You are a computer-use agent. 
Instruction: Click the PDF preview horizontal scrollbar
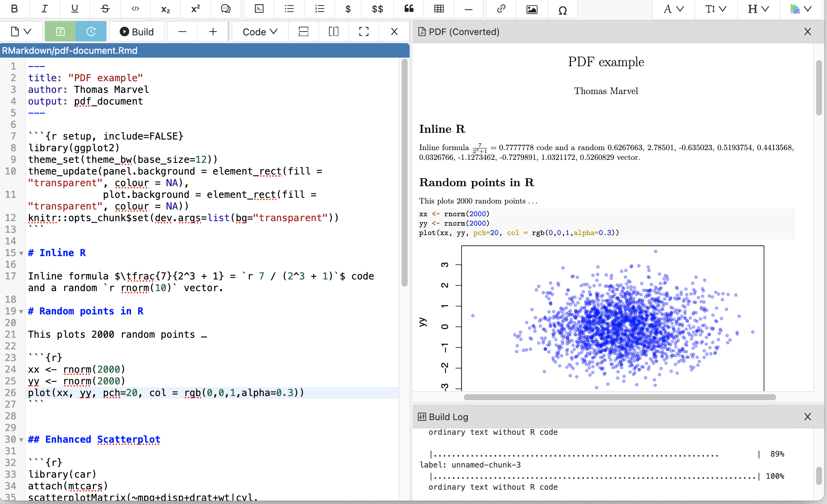point(619,397)
